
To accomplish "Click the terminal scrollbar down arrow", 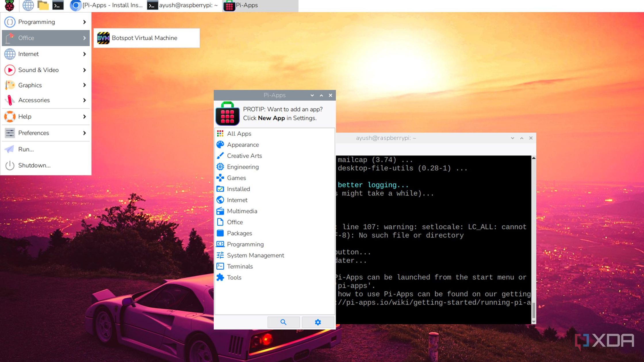I will (x=534, y=321).
